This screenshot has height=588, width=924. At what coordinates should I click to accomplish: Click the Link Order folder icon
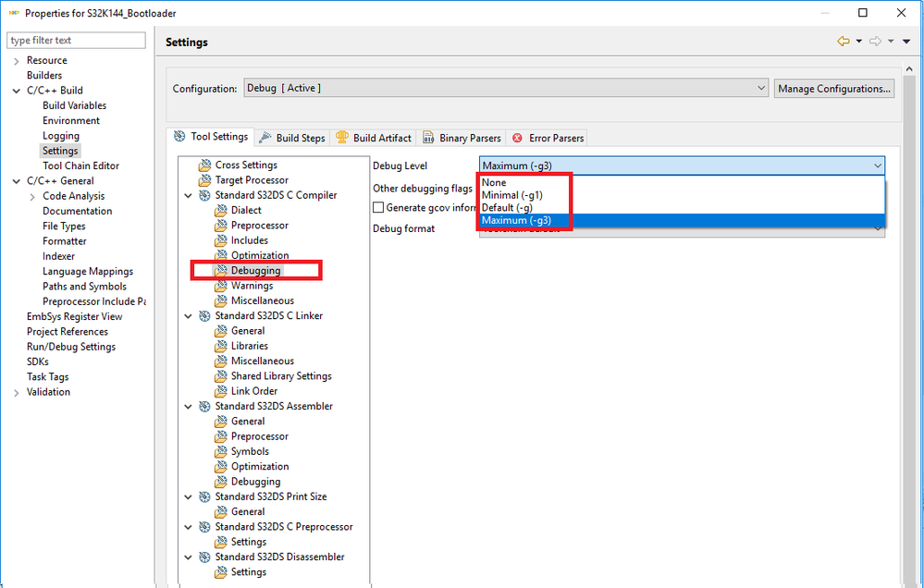[220, 391]
